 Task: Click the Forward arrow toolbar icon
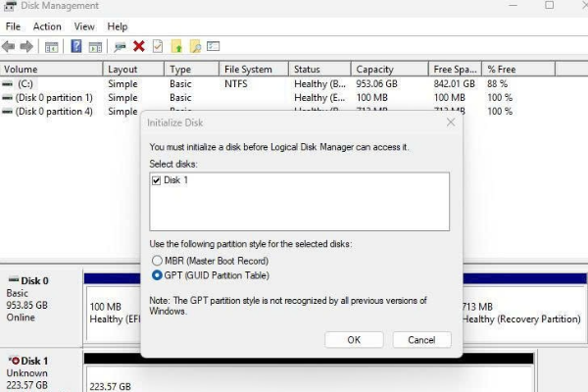26,46
